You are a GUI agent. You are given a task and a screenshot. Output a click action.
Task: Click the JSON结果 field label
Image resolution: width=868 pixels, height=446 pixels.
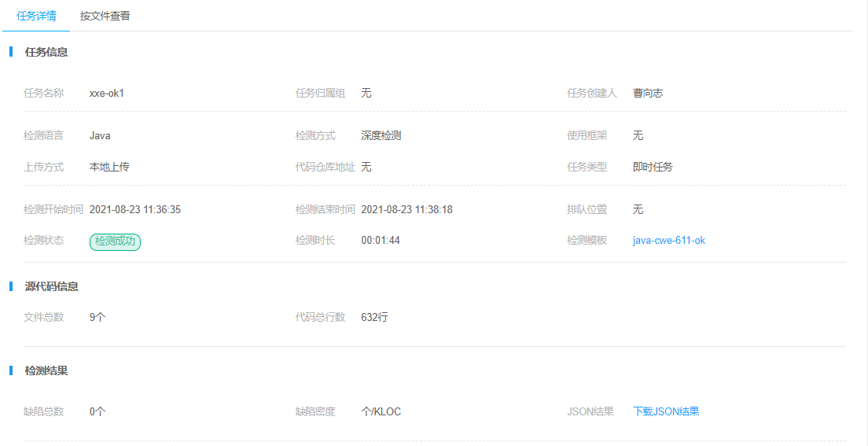pyautogui.click(x=590, y=411)
